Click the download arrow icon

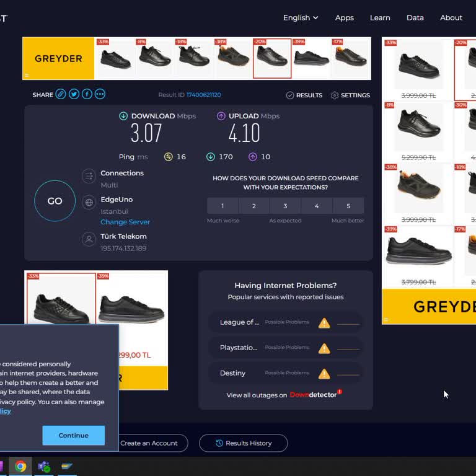(x=123, y=116)
